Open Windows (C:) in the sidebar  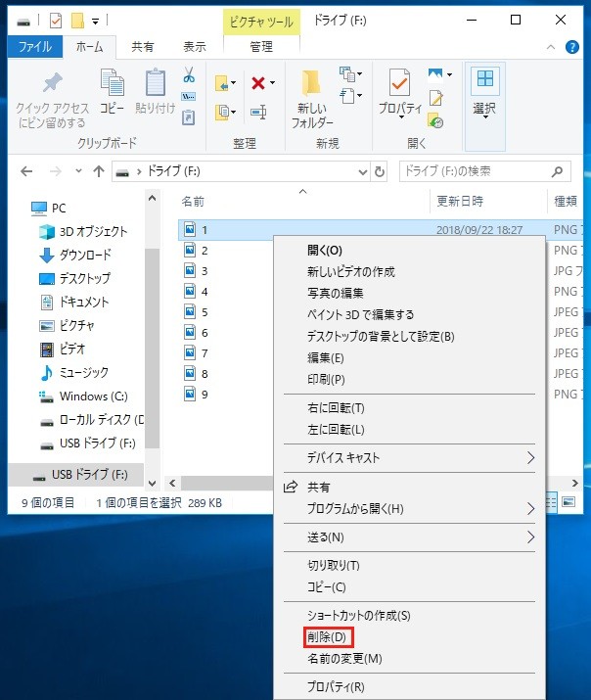93,397
